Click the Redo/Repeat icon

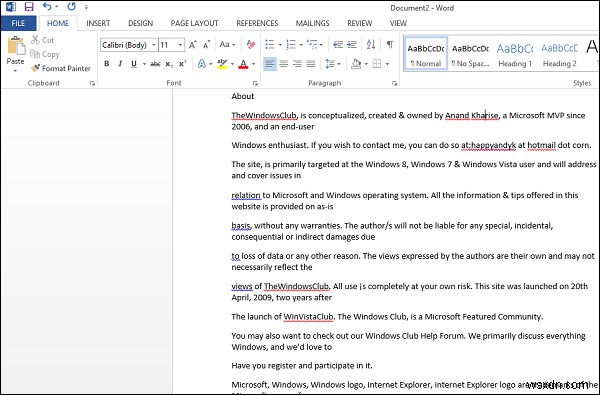point(71,7)
